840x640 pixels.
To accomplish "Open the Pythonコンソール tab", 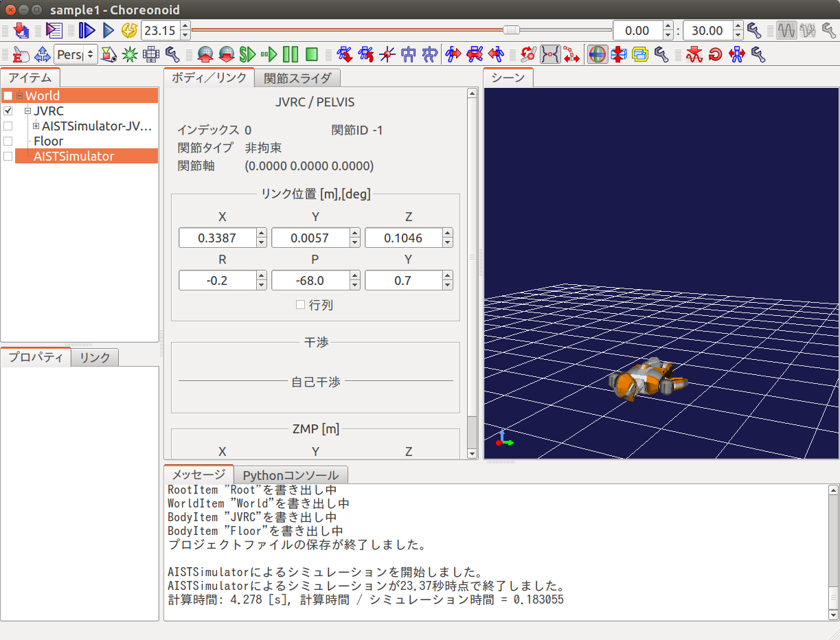I will click(x=290, y=475).
